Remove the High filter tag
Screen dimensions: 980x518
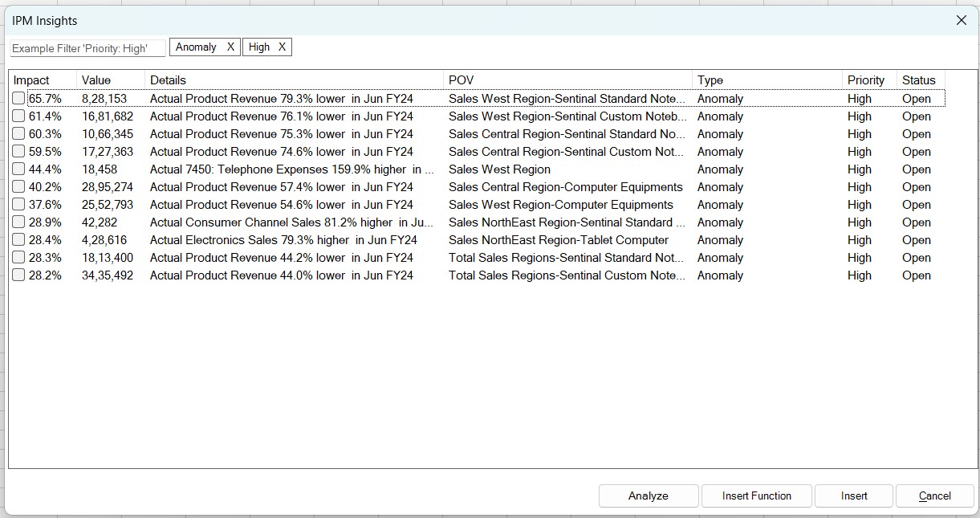pyautogui.click(x=282, y=47)
